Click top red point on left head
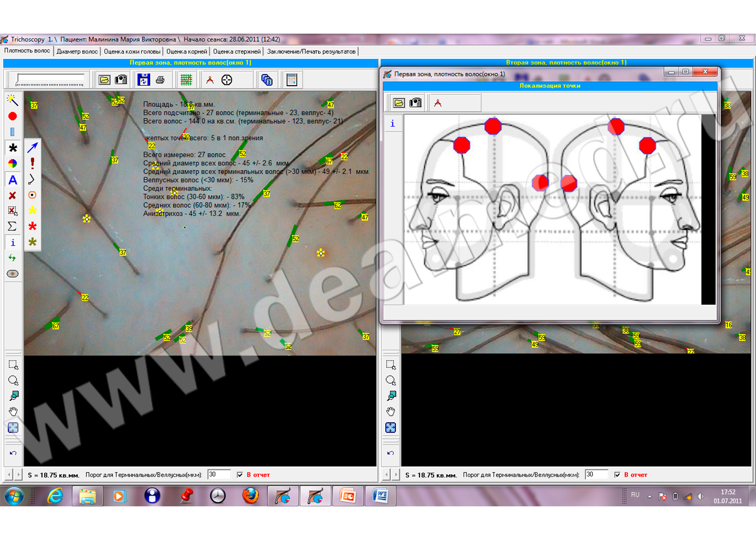This screenshot has height=540, width=756. tap(493, 126)
